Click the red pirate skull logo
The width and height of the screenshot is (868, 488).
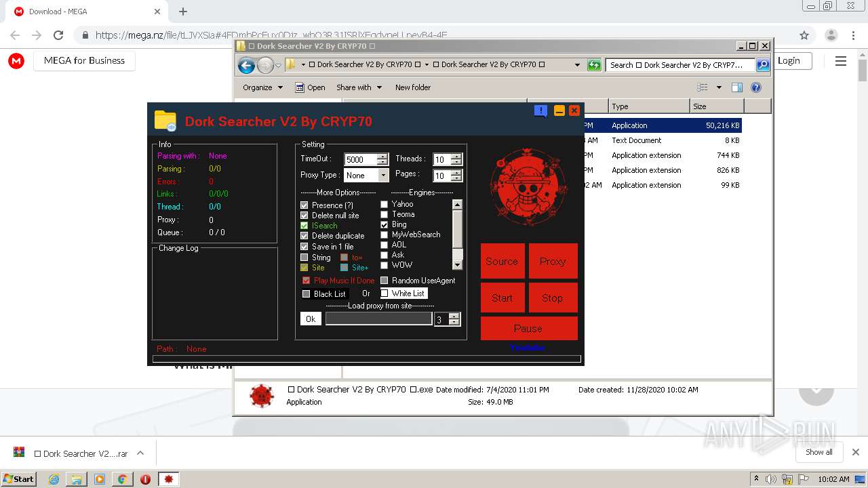(x=529, y=188)
